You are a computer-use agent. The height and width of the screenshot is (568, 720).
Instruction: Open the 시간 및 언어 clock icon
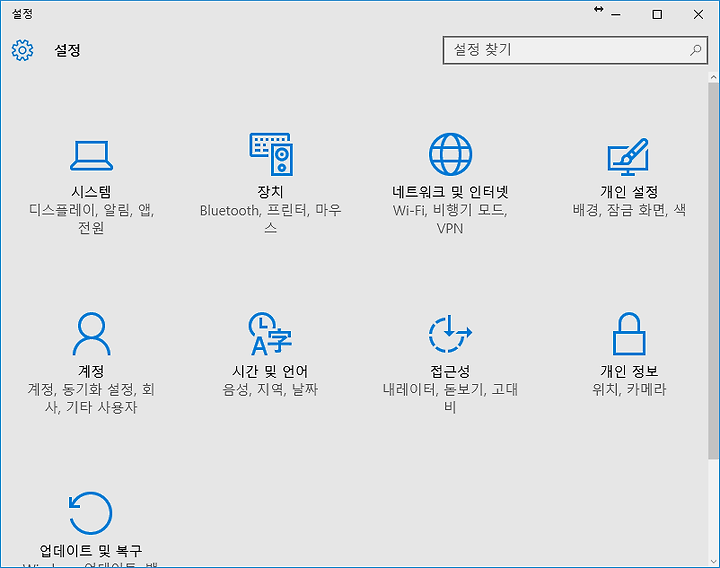(x=270, y=334)
